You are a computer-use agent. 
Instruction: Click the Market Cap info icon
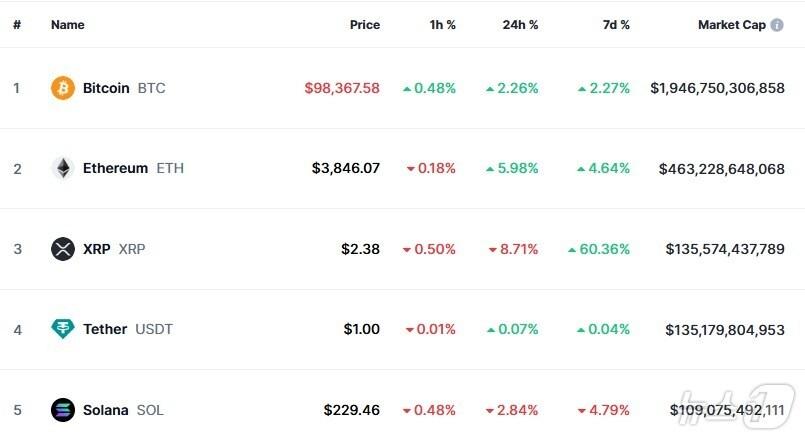[x=777, y=25]
